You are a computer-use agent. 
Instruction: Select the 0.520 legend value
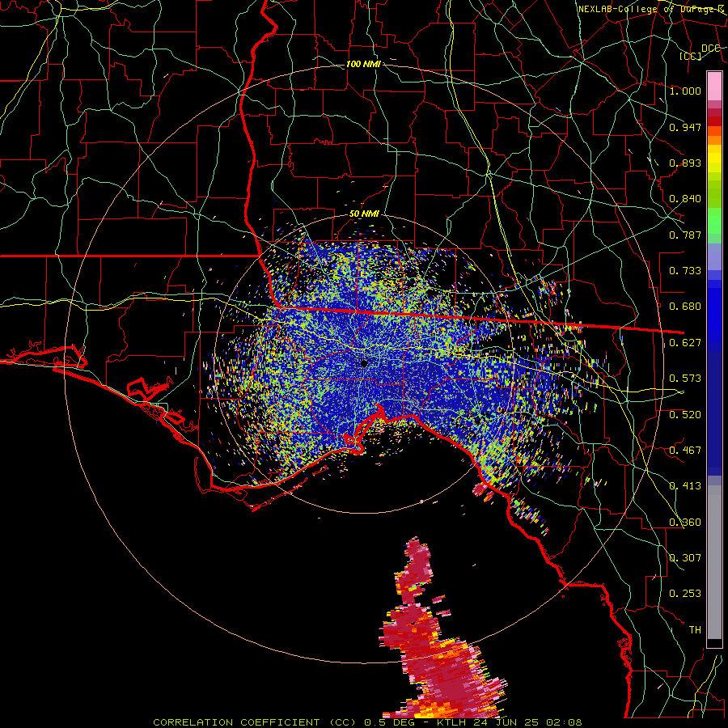coord(685,415)
